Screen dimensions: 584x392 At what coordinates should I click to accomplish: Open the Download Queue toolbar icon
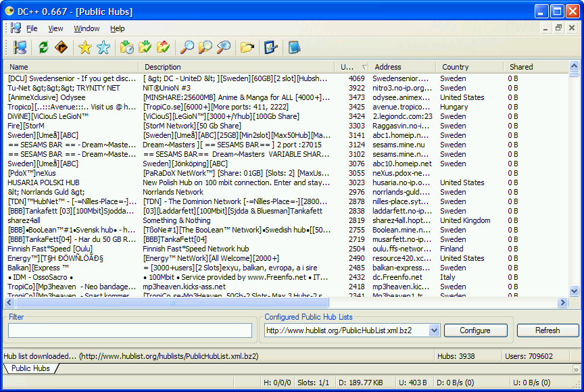tap(126, 48)
